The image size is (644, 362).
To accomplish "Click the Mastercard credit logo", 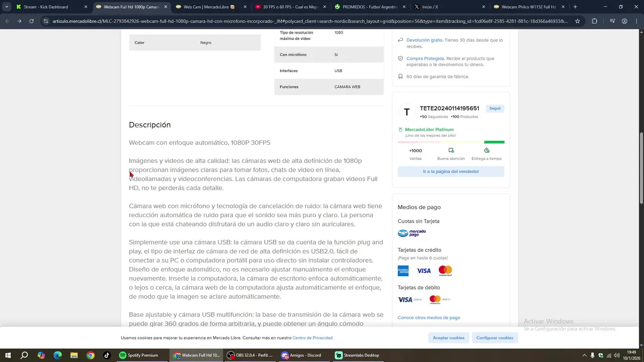I will click(x=445, y=270).
